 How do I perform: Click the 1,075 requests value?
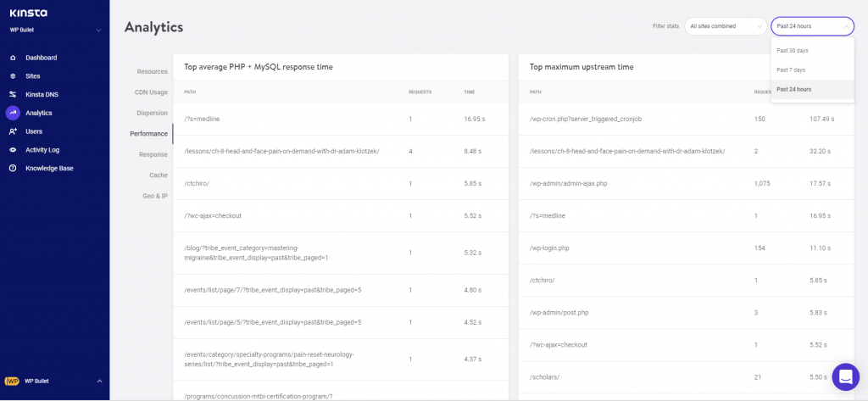pos(762,183)
